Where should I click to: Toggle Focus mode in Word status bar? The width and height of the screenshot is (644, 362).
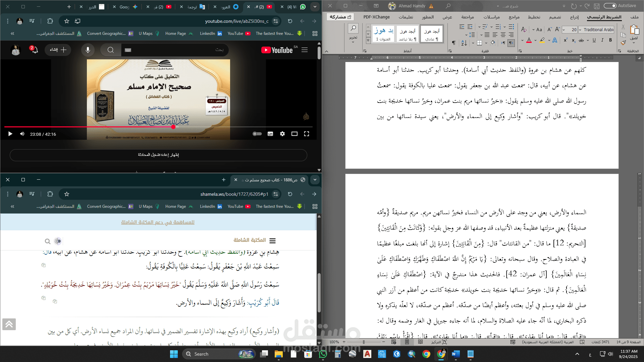(x=439, y=342)
